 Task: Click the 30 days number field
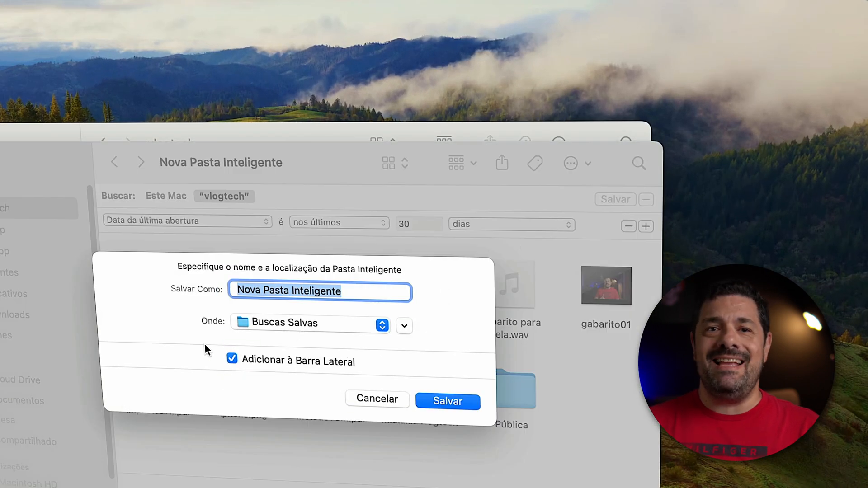(x=420, y=224)
